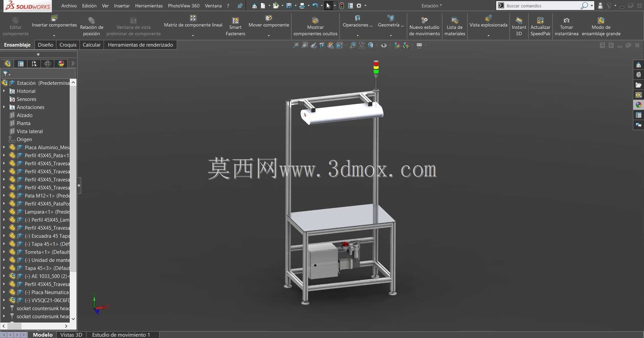Click the Rebuild traffic light icon
644x338 pixels.
342,6
